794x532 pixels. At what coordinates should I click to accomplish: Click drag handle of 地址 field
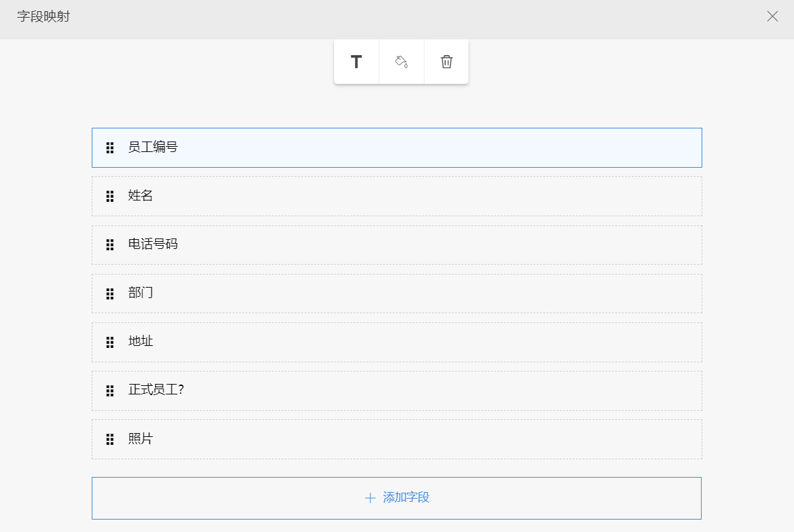pyautogui.click(x=110, y=342)
